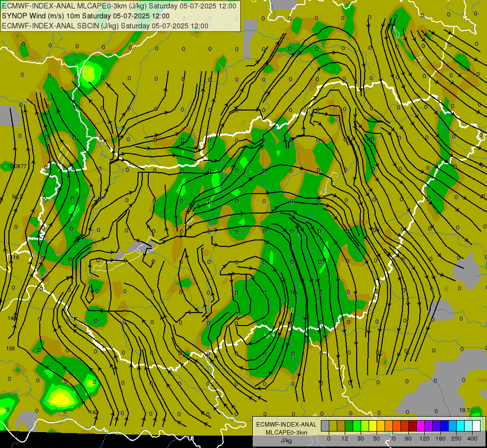Click the 'MLCAPE0-3km' legend label
The height and width of the screenshot is (448, 487).
286,433
